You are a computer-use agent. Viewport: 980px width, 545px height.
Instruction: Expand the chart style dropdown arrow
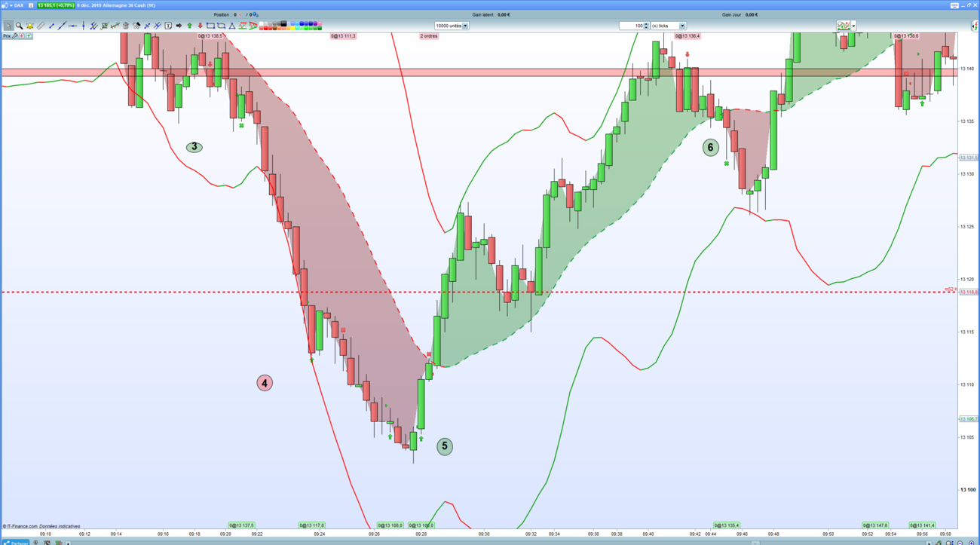pos(853,26)
